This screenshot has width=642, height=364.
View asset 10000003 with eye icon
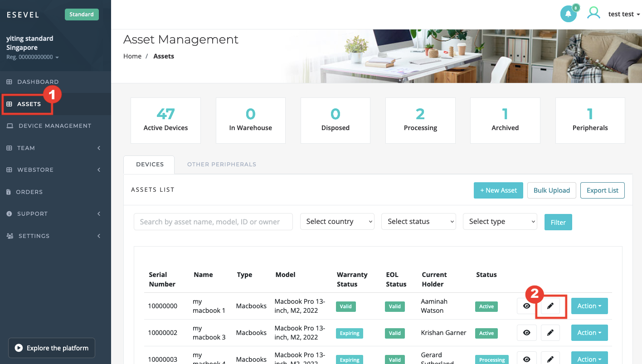click(x=527, y=359)
